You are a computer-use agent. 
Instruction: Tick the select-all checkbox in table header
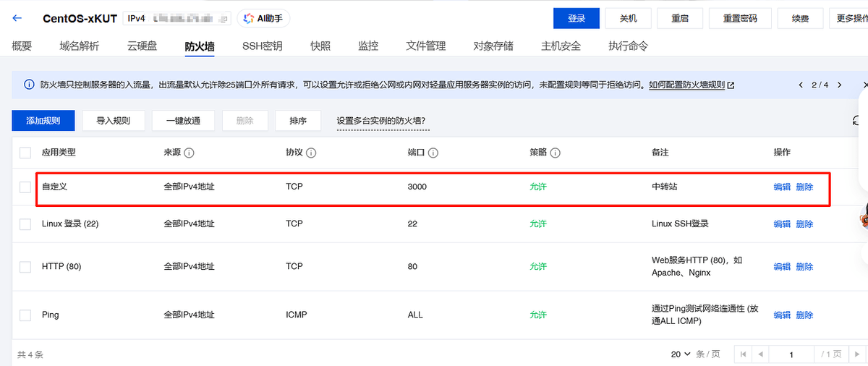coord(25,153)
